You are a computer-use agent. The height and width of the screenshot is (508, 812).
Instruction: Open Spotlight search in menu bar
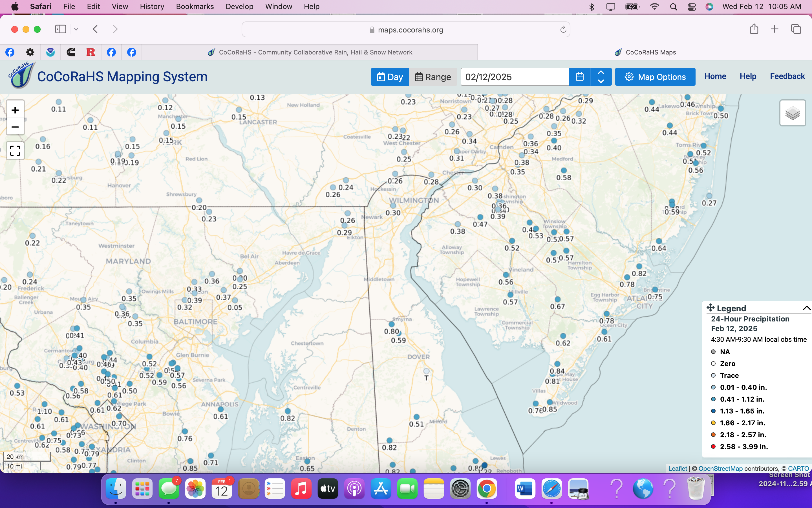pyautogui.click(x=673, y=7)
